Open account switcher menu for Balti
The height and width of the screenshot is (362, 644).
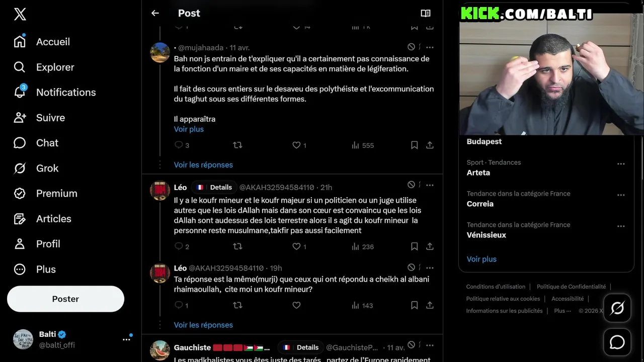pyautogui.click(x=126, y=339)
